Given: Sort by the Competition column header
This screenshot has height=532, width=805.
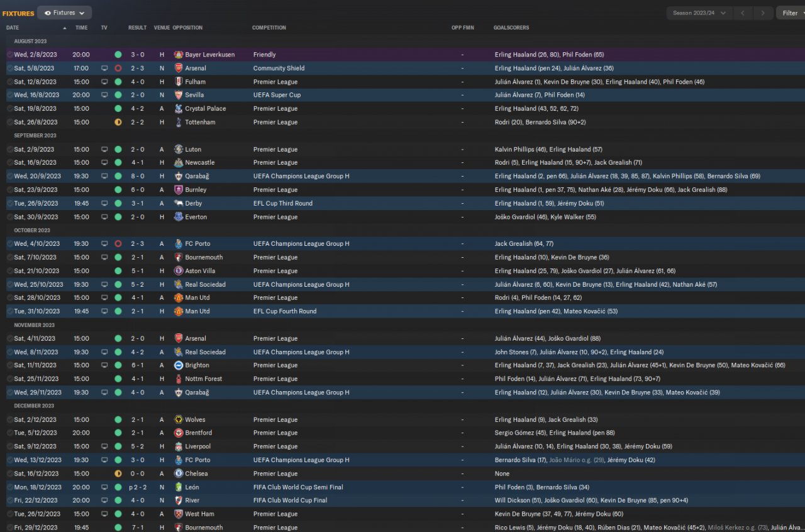Looking at the screenshot, I should [269, 28].
